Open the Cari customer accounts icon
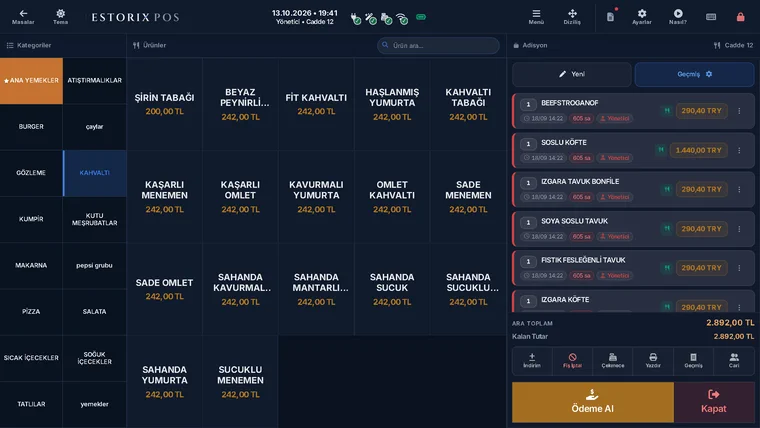760x428 pixels. pyautogui.click(x=734, y=361)
